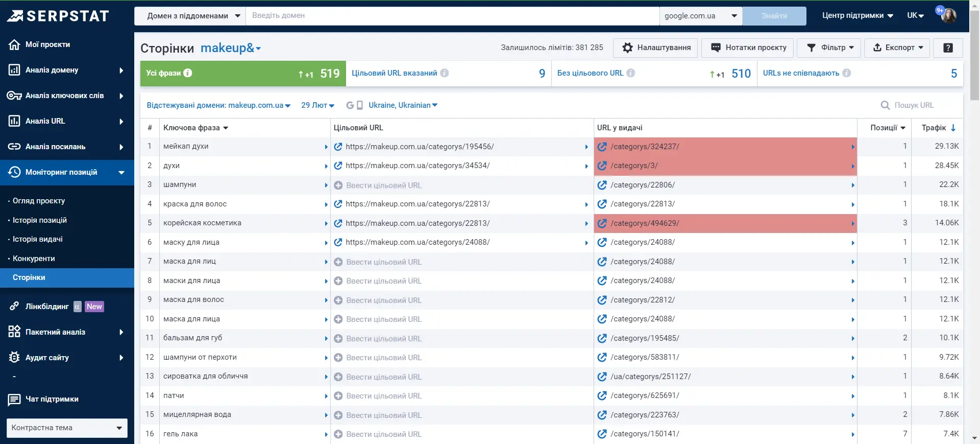Open external link icon for /categorys/150141/
The height and width of the screenshot is (444, 980).
tap(602, 434)
